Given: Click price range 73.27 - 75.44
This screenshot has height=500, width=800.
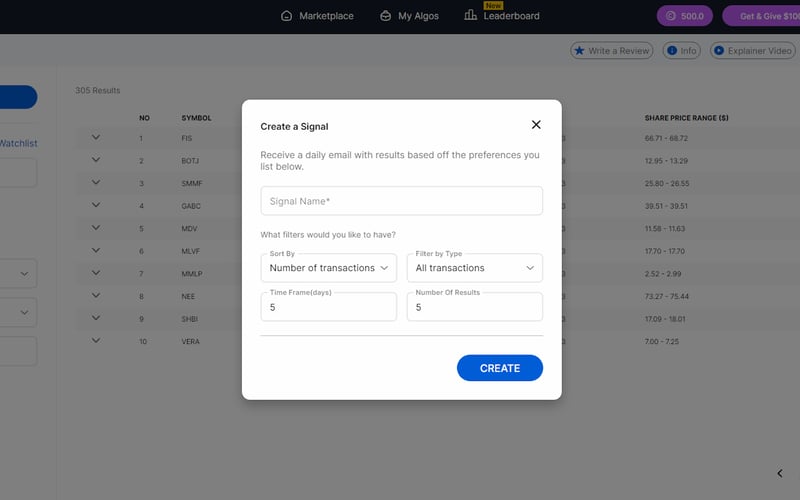Looking at the screenshot, I should 666,296.
